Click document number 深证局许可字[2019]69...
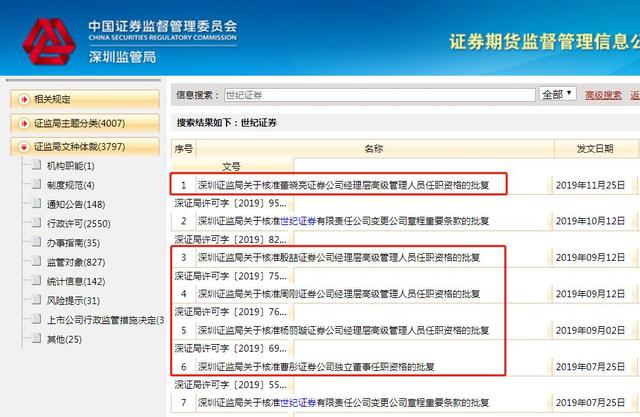The height and width of the screenshot is (417, 640). 231,348
